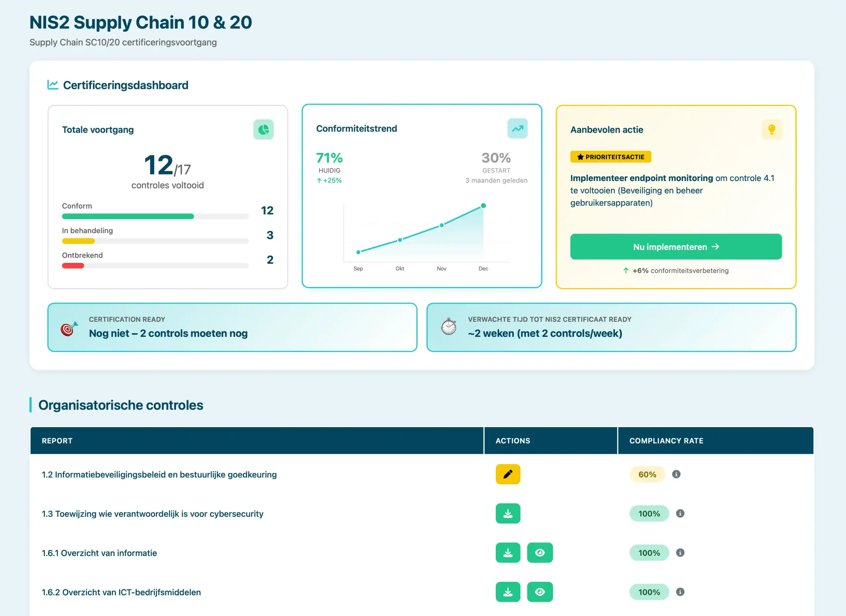Screen dimensions: 846x616
Task: Click the Certification Ready status card
Action: click(x=232, y=327)
